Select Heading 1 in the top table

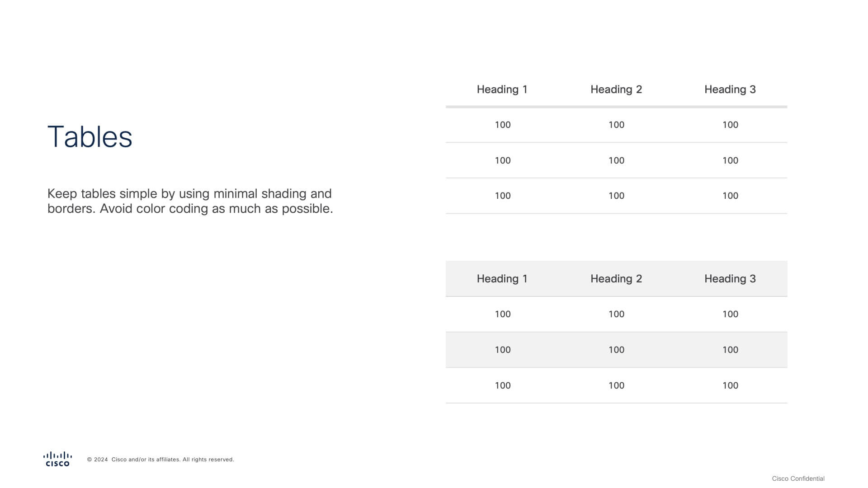[502, 89]
